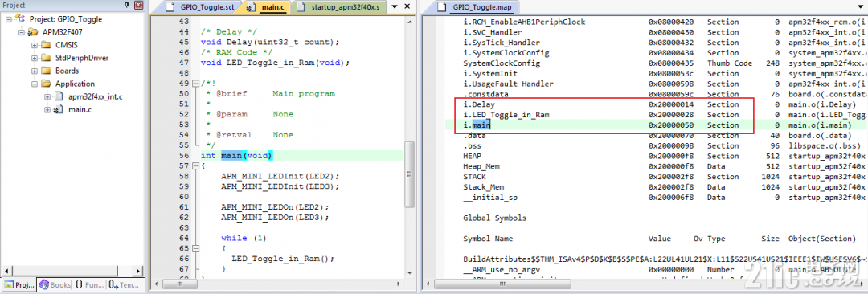
Task: Open the Templates tab at panel bottom
Action: [123, 284]
